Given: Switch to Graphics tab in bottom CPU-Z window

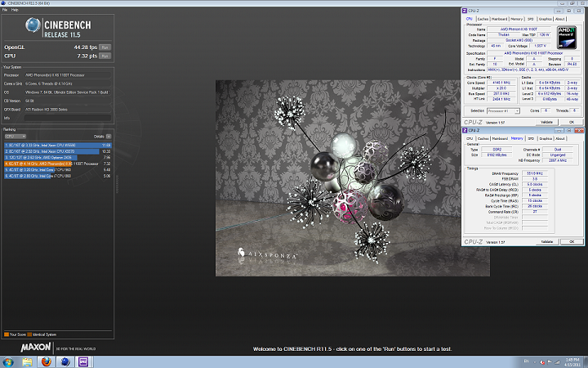Looking at the screenshot, I should 546,138.
